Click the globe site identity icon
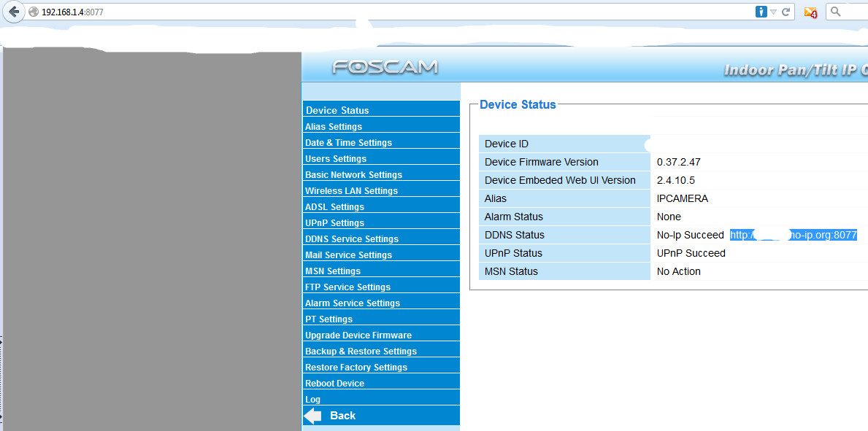 33,12
